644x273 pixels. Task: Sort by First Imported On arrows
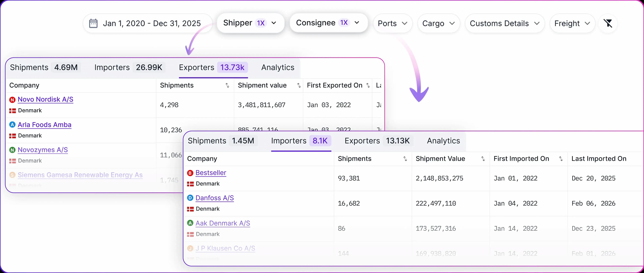(x=561, y=159)
